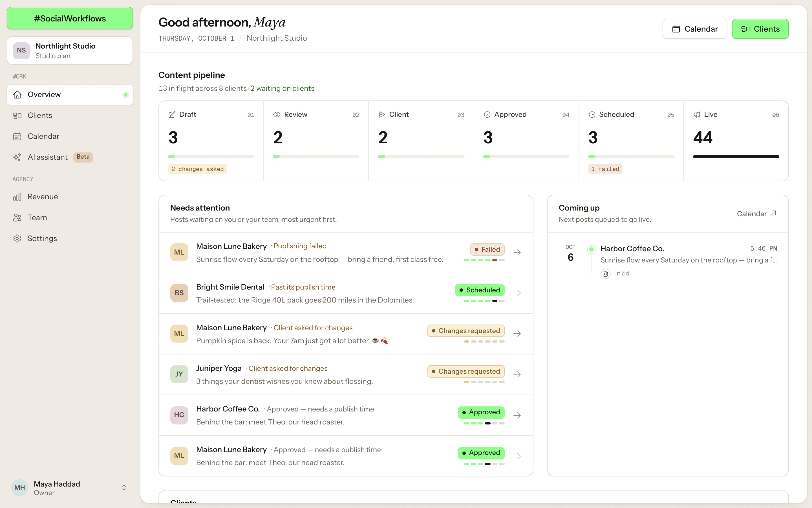Click the Calendar icon in sidebar
The height and width of the screenshot is (508, 812).
[17, 136]
